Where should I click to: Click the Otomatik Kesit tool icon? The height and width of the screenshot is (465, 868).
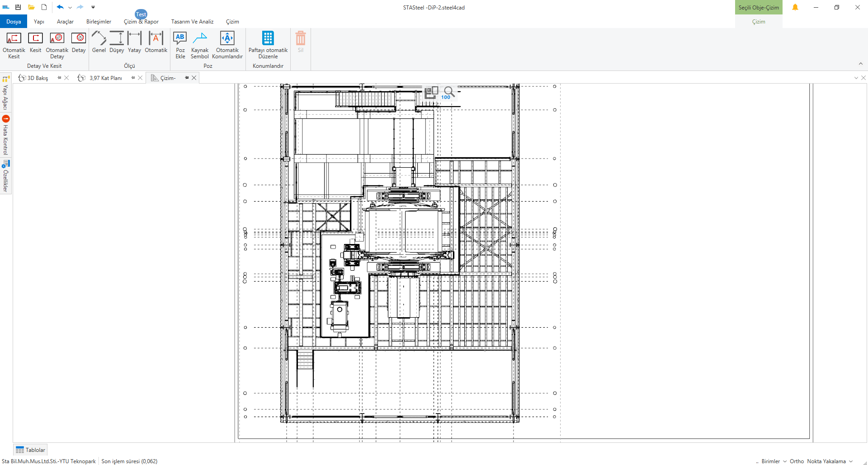point(14,39)
